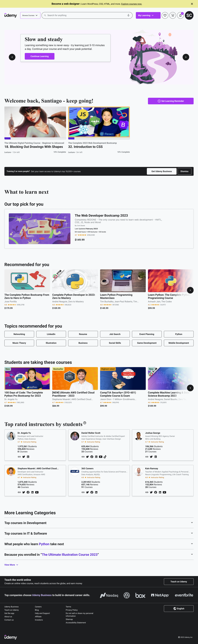Click the microphone voice search icon

pos(128,16)
